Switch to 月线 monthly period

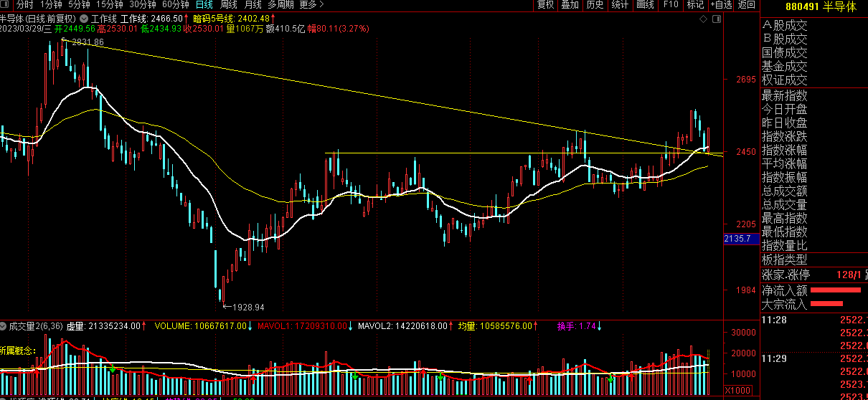tap(253, 4)
